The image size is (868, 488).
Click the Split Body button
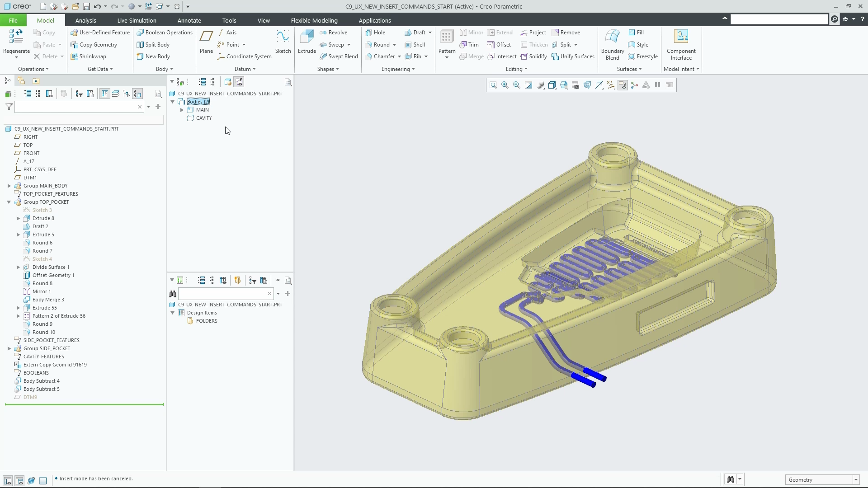click(153, 45)
